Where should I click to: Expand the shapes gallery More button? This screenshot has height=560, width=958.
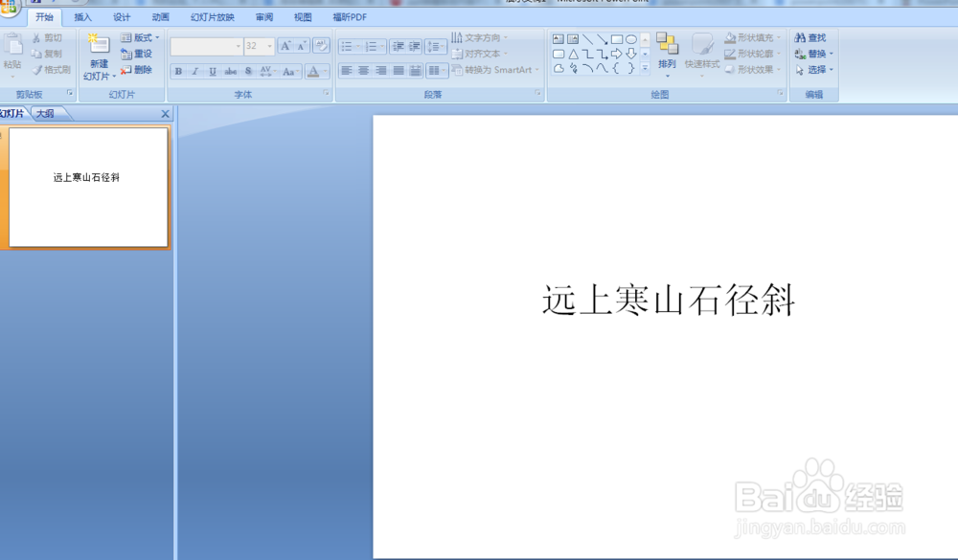click(x=645, y=68)
